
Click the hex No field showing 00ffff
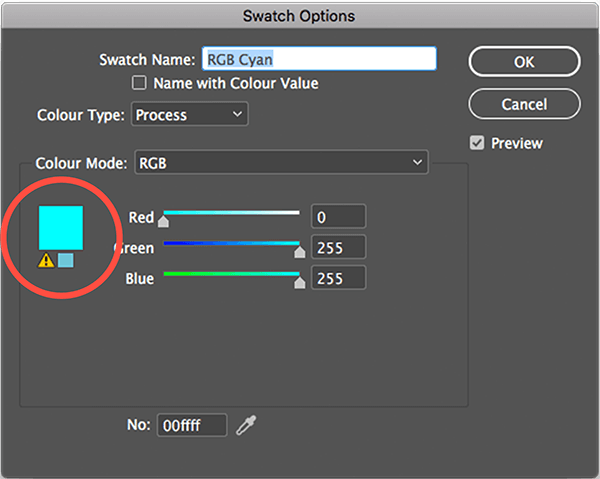[192, 425]
